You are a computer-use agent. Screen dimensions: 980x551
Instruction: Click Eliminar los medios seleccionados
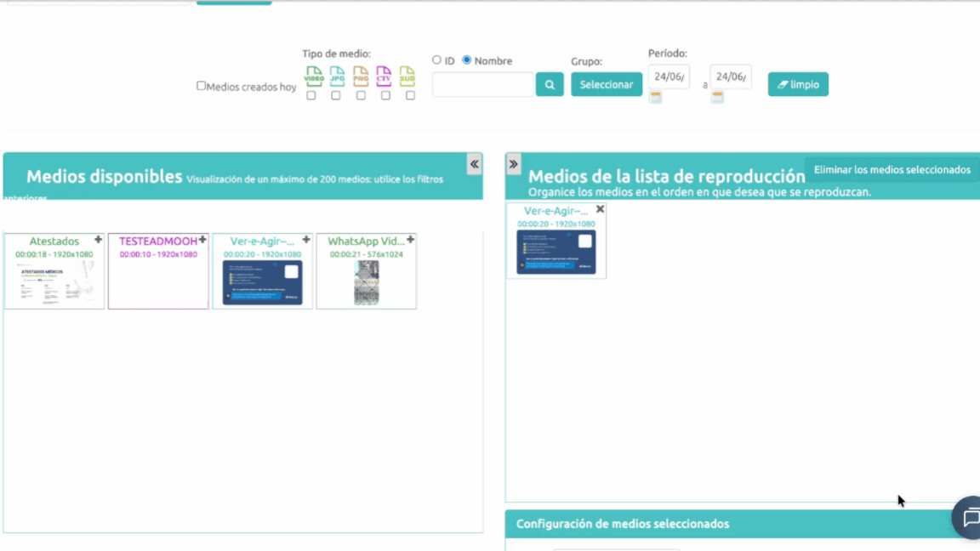pyautogui.click(x=892, y=170)
